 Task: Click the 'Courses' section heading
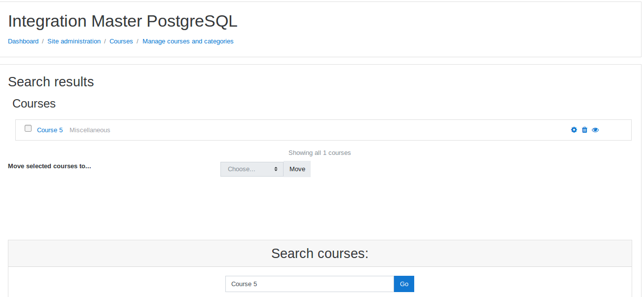point(34,104)
